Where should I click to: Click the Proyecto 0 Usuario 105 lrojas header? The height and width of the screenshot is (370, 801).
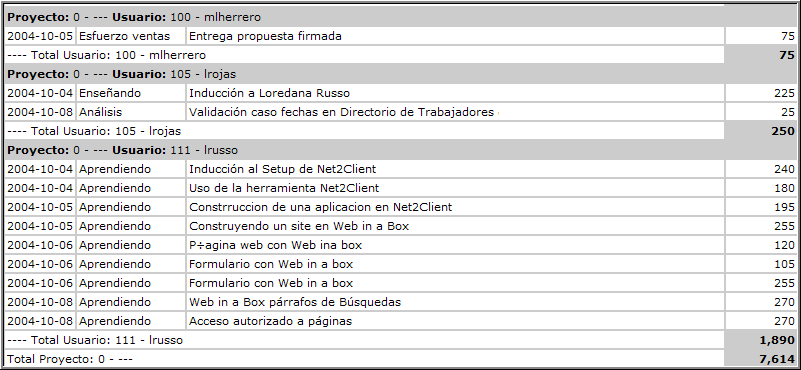coord(400,74)
